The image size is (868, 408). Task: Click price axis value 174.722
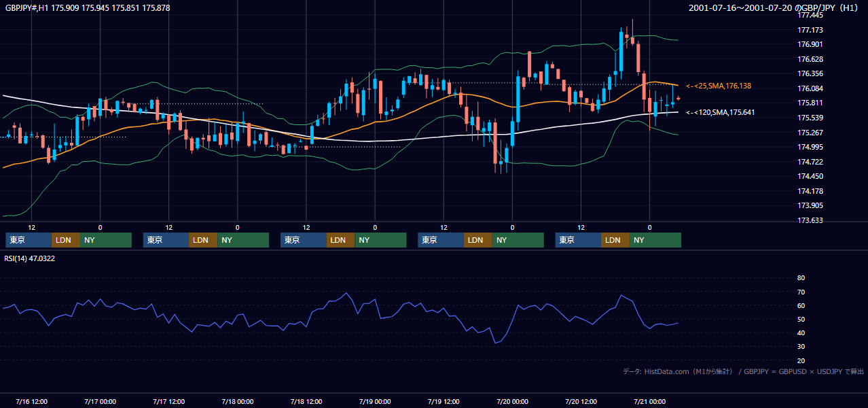coord(810,162)
